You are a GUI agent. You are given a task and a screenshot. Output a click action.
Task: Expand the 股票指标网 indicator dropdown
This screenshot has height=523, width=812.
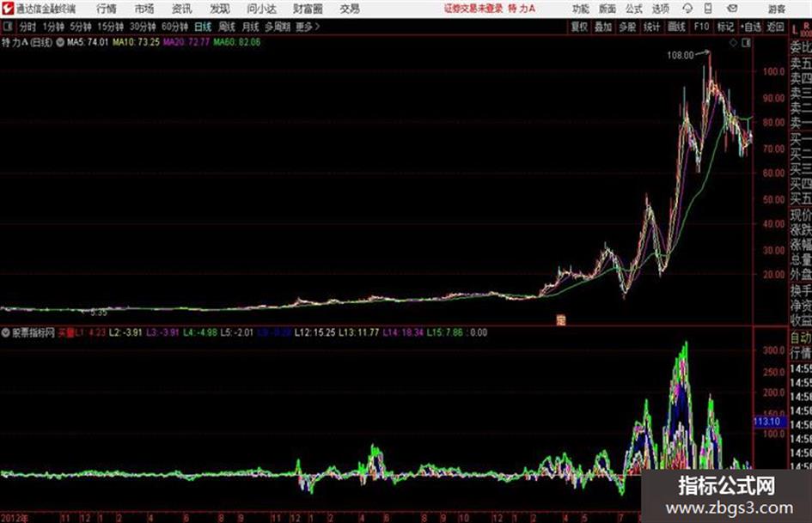(5, 332)
